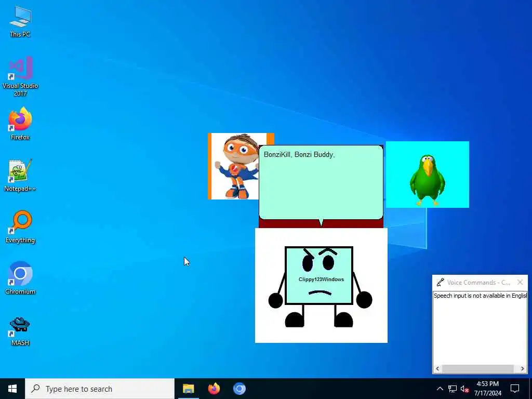
Task: Click the Voice Commands left scroll arrow
Action: coord(437,368)
